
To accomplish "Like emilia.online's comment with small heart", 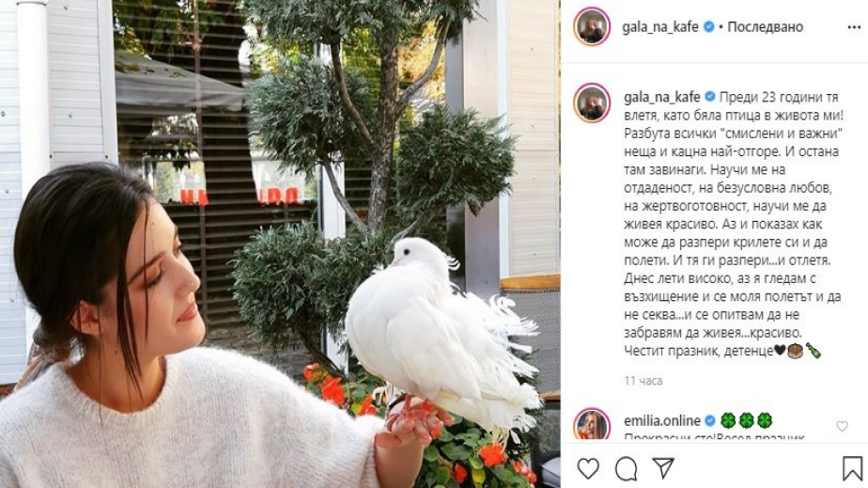I will [x=842, y=426].
